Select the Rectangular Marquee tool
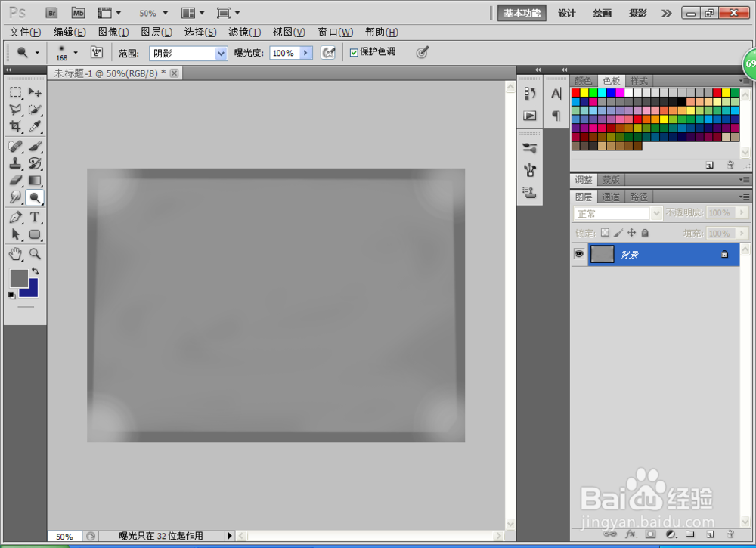Viewport: 756px width, 548px height. [15, 91]
